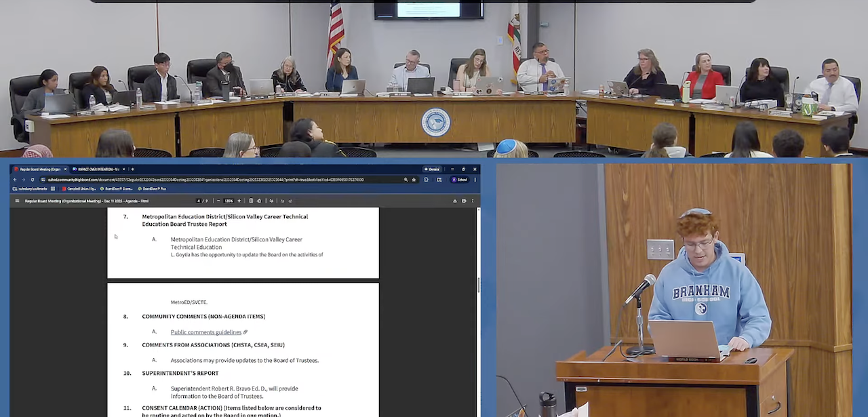The width and height of the screenshot is (868, 417).
Task: Open a new browser tab
Action: 133,170
